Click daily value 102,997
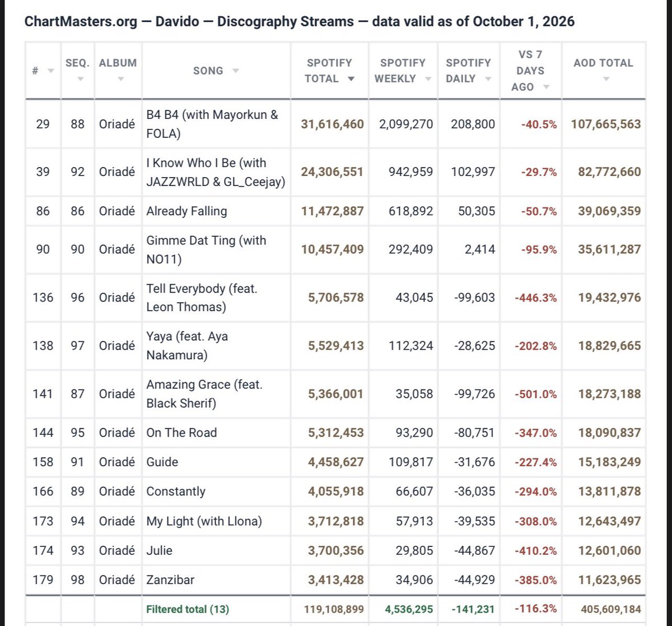The width and height of the screenshot is (672, 626). click(x=473, y=172)
